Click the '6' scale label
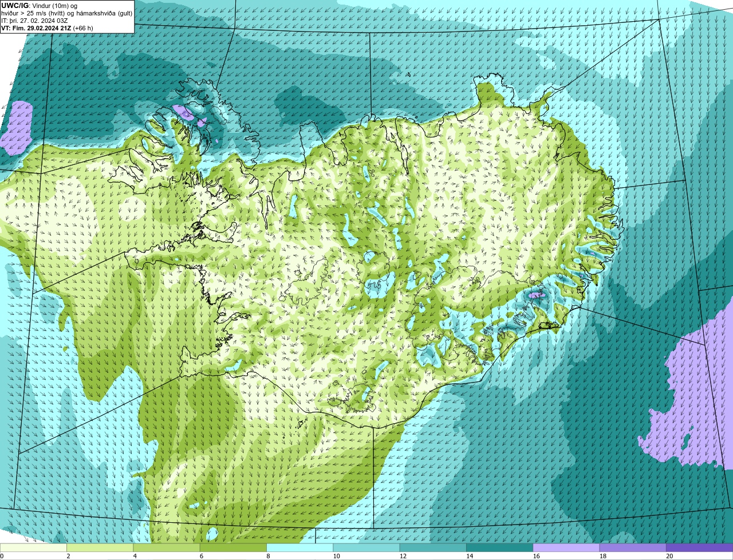This screenshot has height=560, width=733. click(202, 556)
